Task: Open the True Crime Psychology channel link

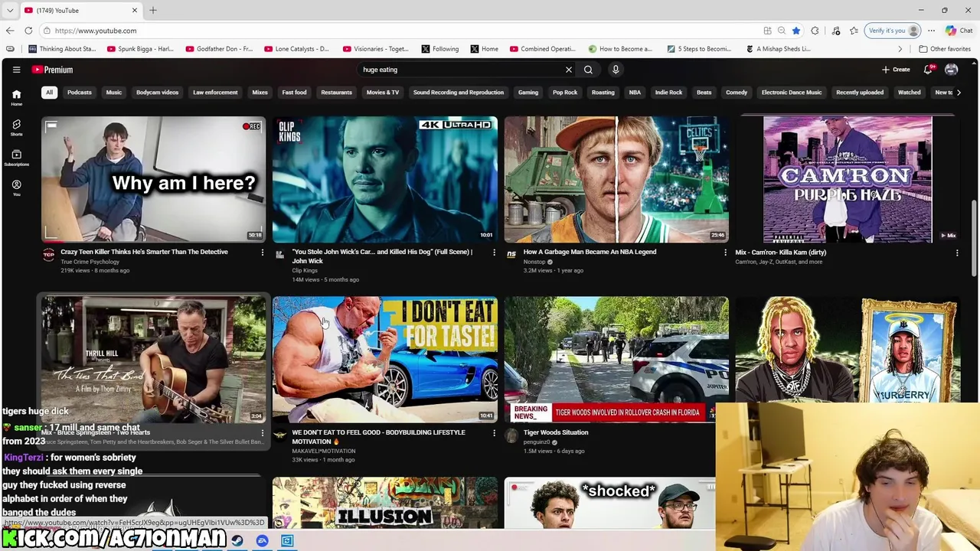Action: pyautogui.click(x=90, y=262)
